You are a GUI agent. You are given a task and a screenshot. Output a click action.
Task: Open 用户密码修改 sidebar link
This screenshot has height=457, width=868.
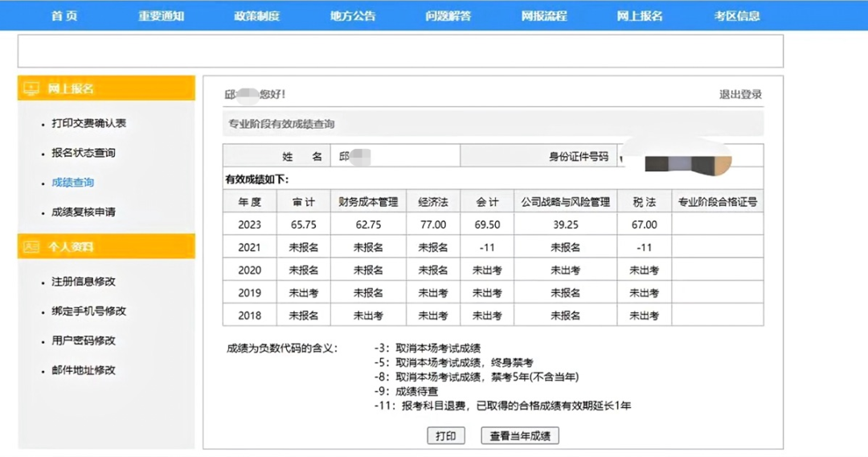84,340
